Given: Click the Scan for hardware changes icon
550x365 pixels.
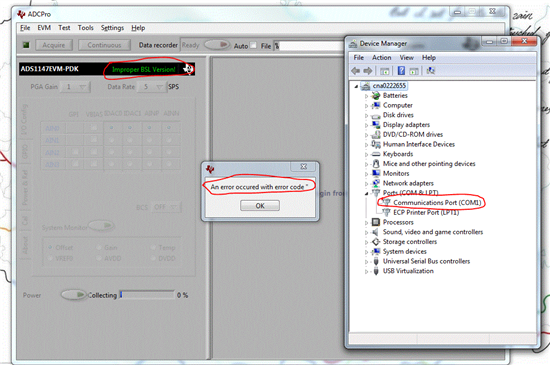Looking at the screenshot, I should click(x=430, y=71).
